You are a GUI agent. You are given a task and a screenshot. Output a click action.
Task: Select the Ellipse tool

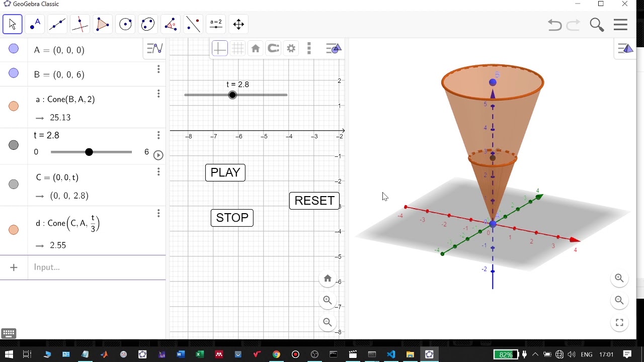click(148, 24)
